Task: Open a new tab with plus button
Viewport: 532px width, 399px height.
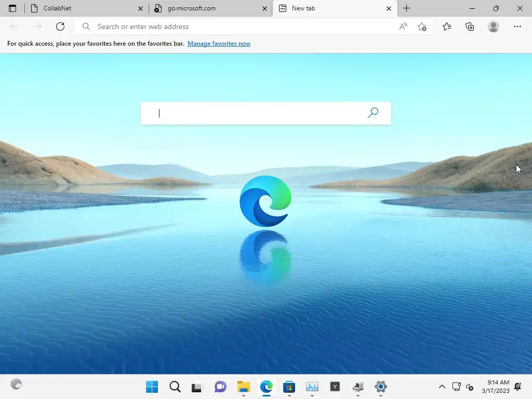Action: [x=406, y=8]
